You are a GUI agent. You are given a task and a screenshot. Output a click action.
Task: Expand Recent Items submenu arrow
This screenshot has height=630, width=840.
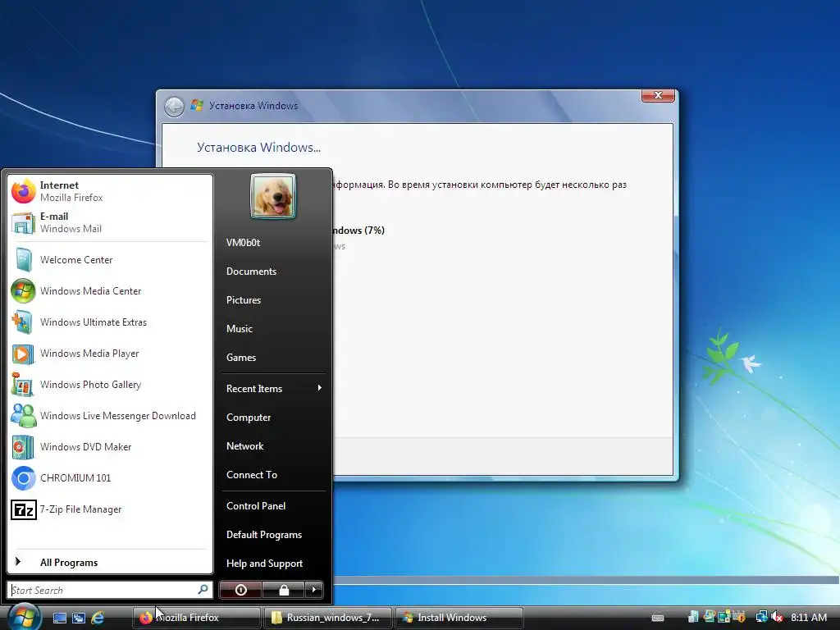(x=319, y=388)
